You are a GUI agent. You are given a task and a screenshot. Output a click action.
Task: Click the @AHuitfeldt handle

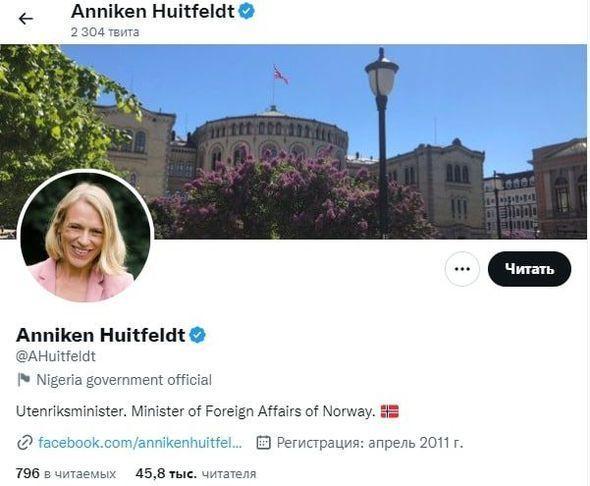56,356
